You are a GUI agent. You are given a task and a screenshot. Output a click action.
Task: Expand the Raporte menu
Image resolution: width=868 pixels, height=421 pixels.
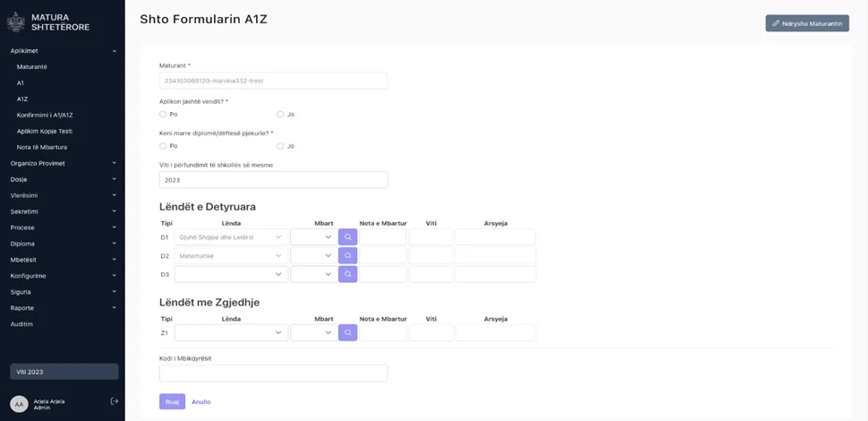63,308
